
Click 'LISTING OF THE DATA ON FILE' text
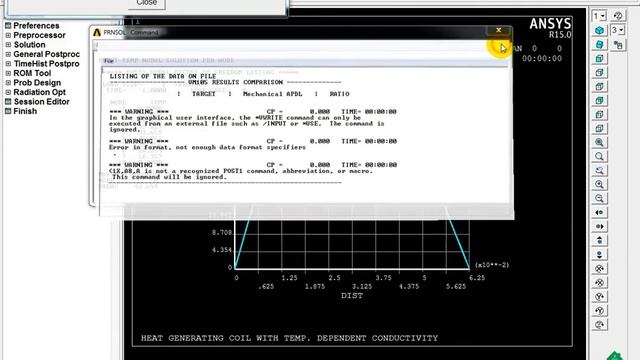[x=163, y=76]
